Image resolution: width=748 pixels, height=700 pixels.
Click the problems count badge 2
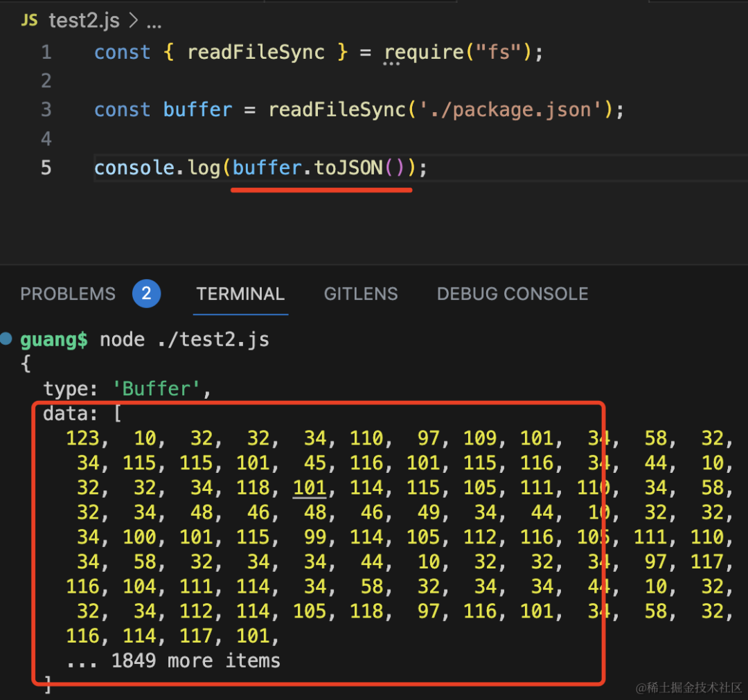[146, 294]
